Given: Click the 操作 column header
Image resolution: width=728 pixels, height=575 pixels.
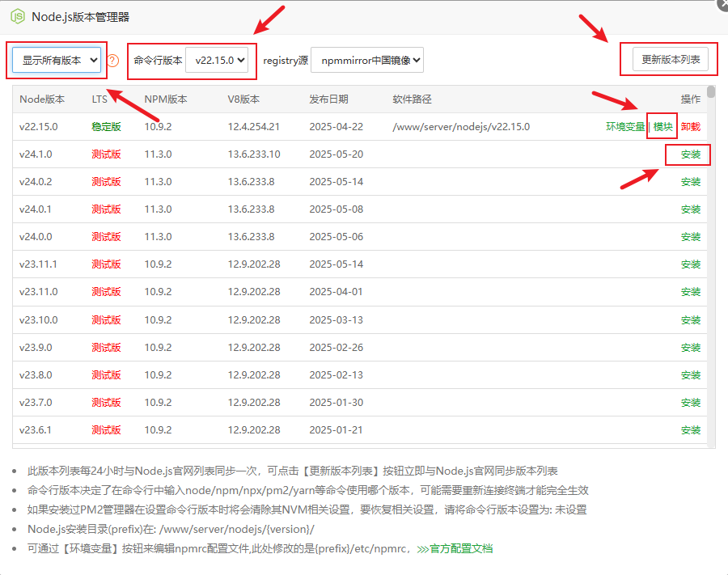Looking at the screenshot, I should coord(691,99).
